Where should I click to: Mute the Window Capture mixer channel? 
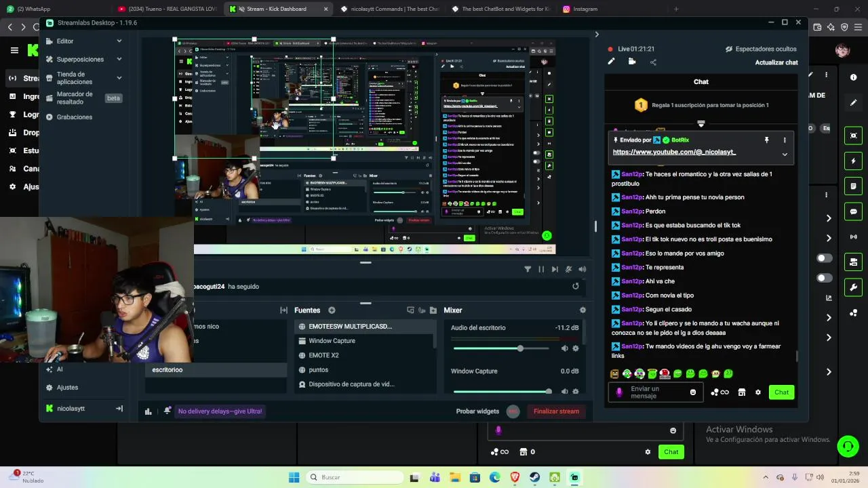tap(564, 391)
